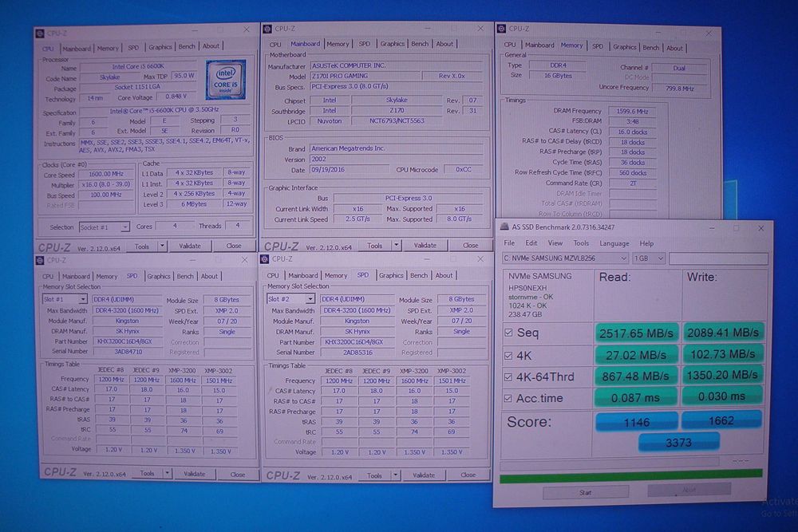
Task: Click the read score 1146
Action: 637,422
